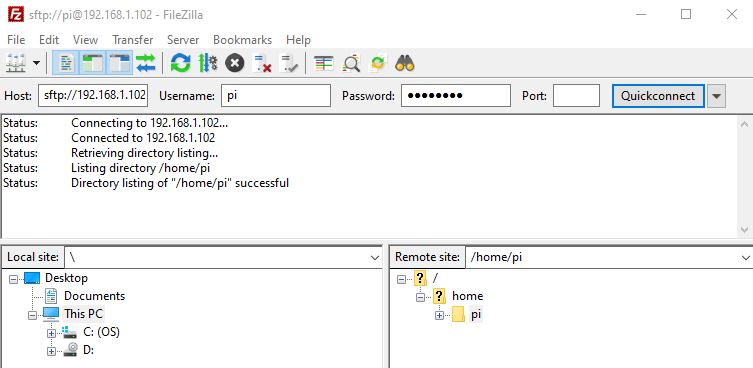Maximize the FileZilla window
The height and width of the screenshot is (368, 753).
point(686,14)
